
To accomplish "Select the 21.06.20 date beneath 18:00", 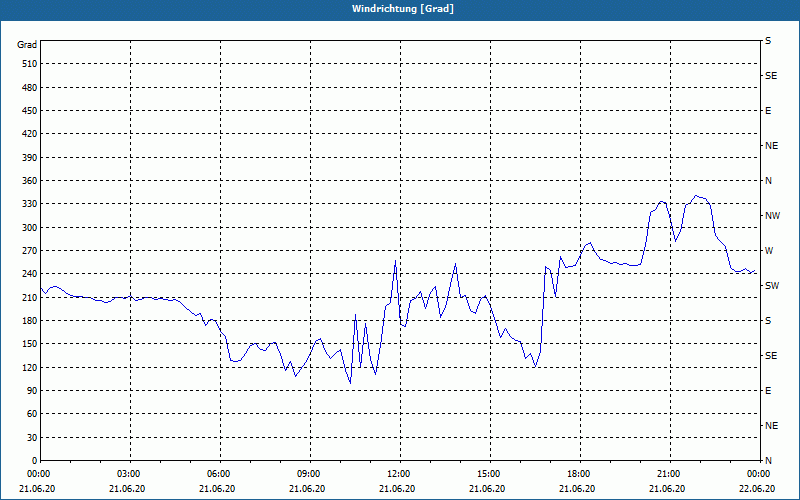I will pyautogui.click(x=577, y=489).
